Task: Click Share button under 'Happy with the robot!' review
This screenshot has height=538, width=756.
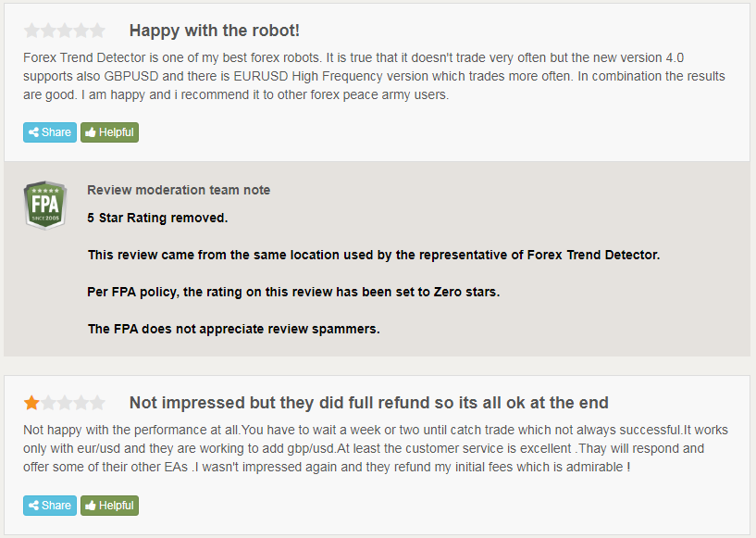Action: click(x=50, y=132)
